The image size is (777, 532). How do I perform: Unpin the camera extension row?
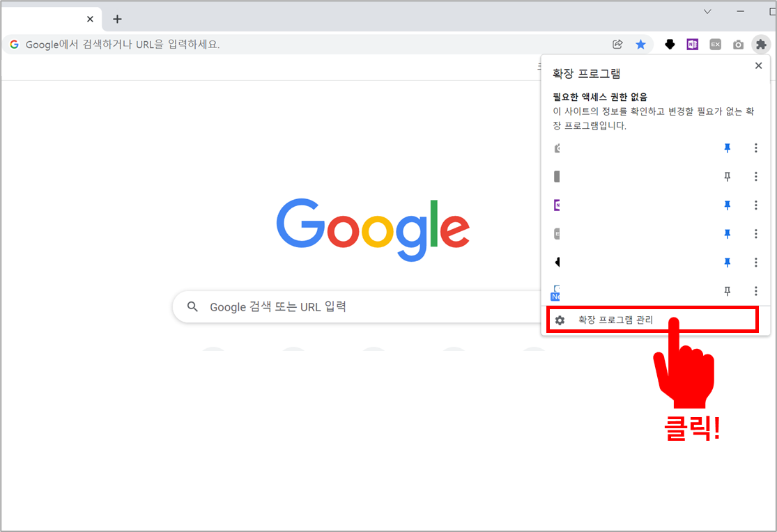point(727,148)
